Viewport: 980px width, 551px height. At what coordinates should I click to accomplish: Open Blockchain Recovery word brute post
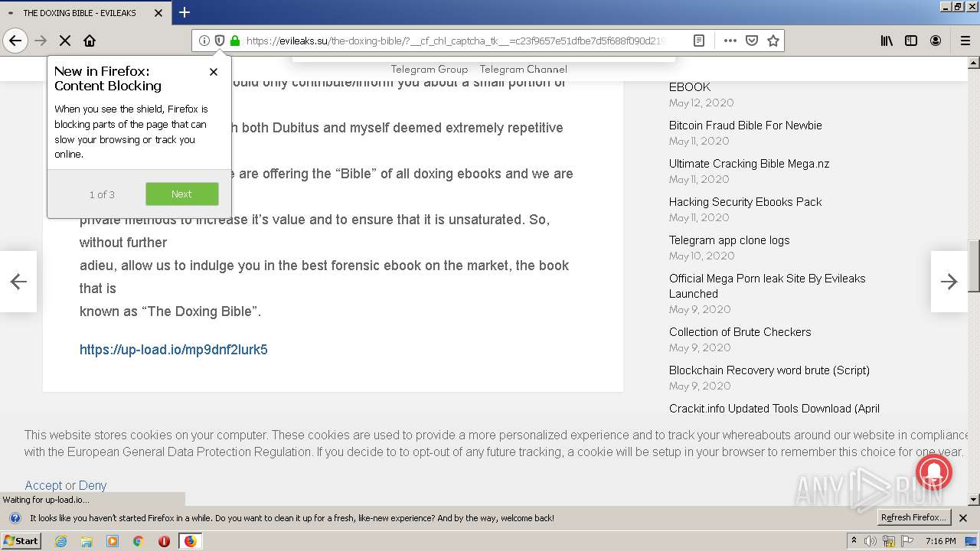(x=769, y=370)
